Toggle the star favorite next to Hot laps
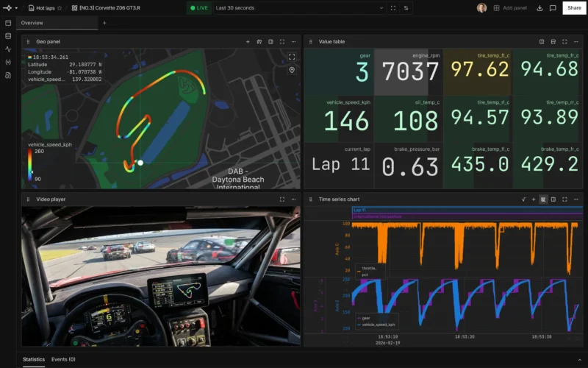Screen dimensions: 588x368 click(60, 8)
